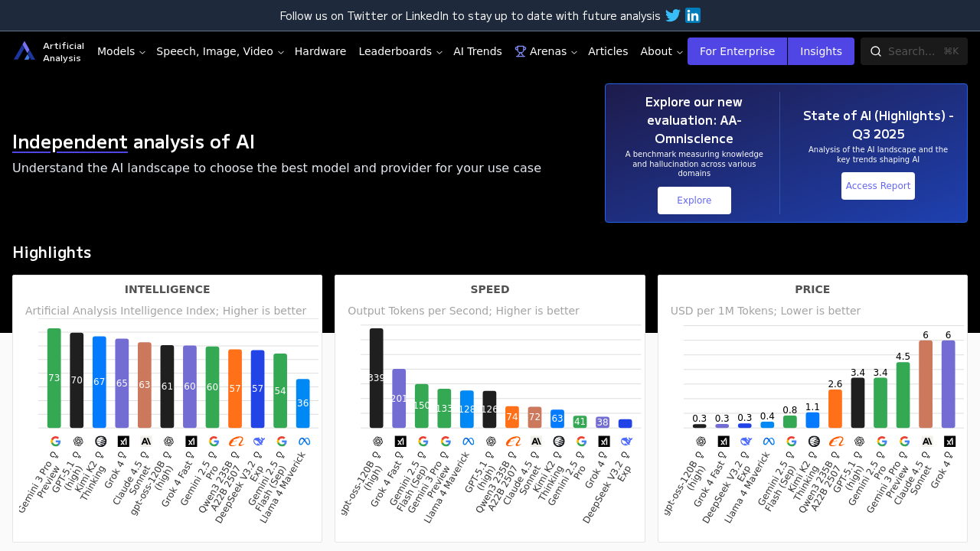Select AI Trends in the navigation bar
This screenshot has height=551, width=980.
478,51
